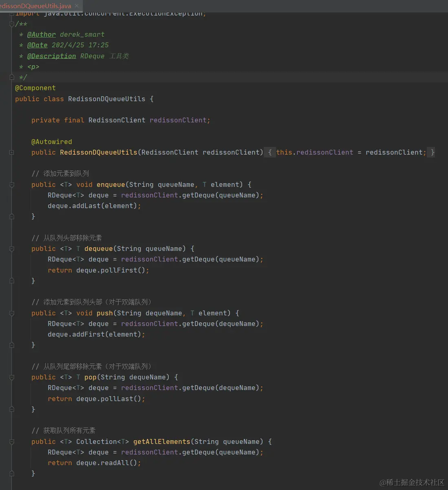This screenshot has height=490, width=448.
Task: Click the @Component annotation
Action: 35,88
